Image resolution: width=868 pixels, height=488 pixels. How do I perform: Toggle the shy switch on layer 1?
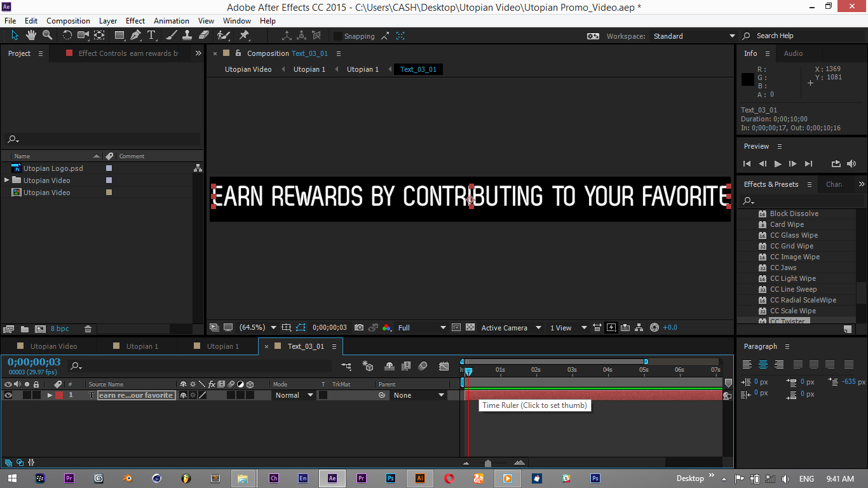point(184,395)
